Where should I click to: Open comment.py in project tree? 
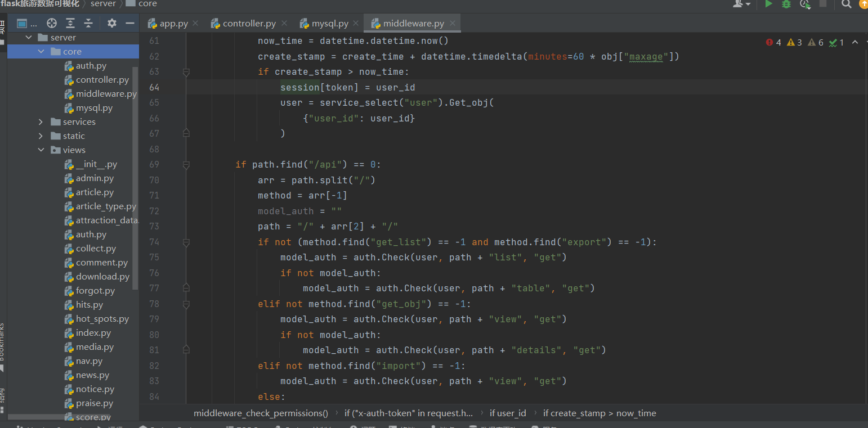96,263
